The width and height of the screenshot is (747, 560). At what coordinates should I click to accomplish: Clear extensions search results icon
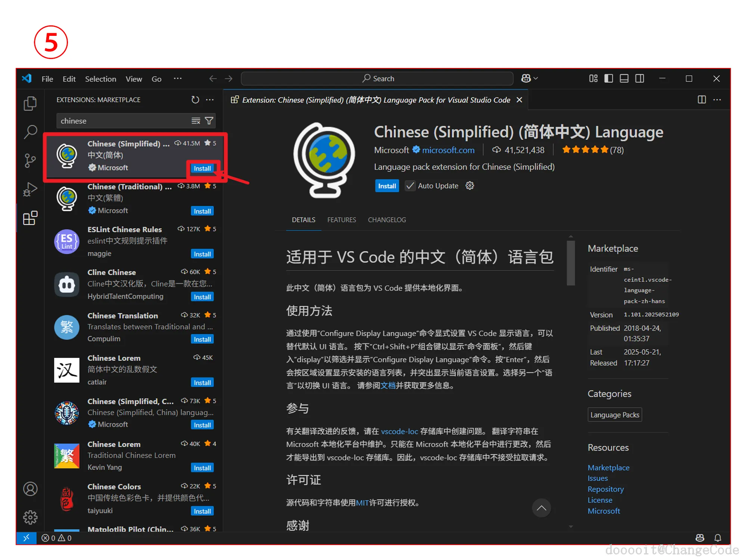tap(196, 121)
